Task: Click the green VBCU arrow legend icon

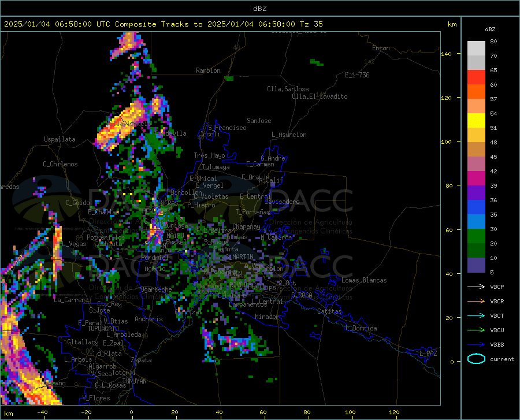Action: (476, 330)
